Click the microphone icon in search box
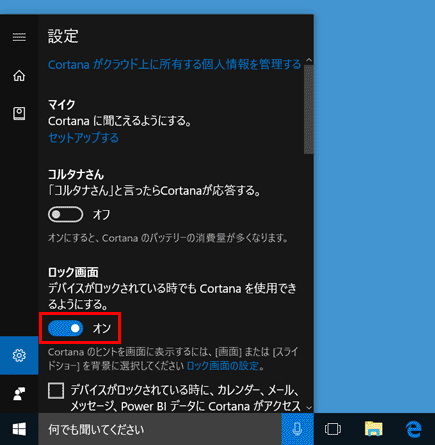Viewport: 435px width, 445px height. [x=297, y=429]
